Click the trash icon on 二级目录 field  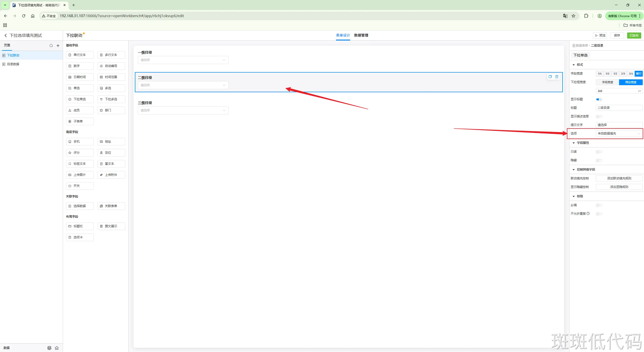pos(557,77)
